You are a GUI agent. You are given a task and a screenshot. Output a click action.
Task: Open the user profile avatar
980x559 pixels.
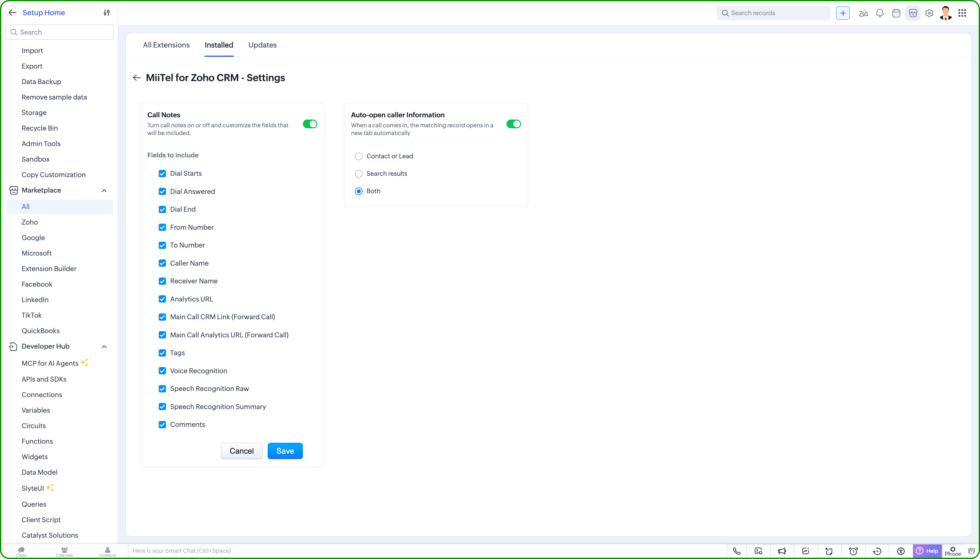945,13
